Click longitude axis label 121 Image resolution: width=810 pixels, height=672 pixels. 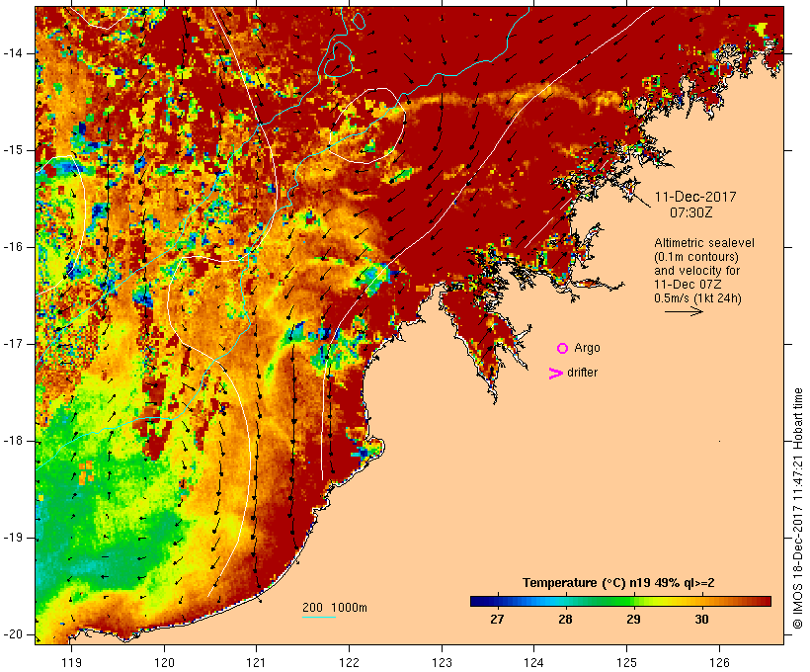pos(256,663)
